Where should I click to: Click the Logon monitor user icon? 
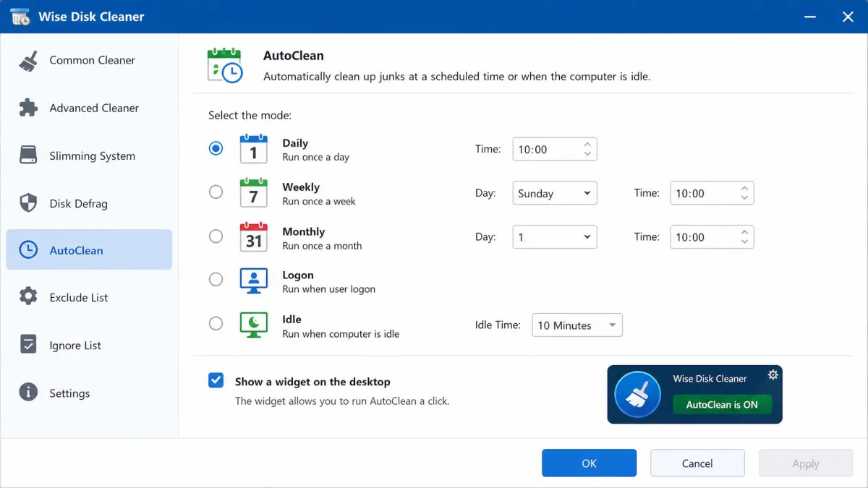253,281
